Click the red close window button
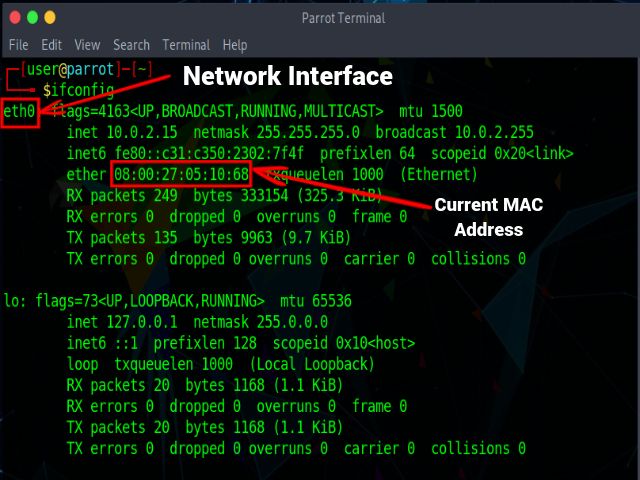The height and width of the screenshot is (480, 640). point(14,17)
